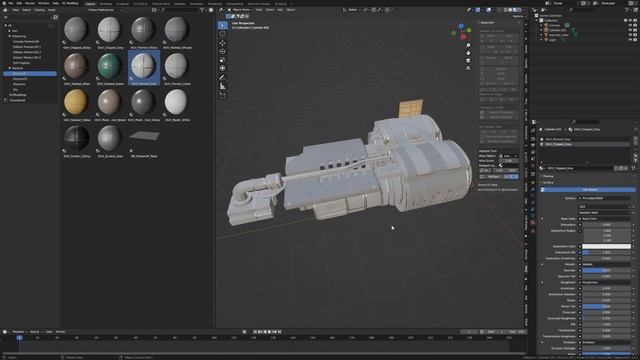Add a material slot with plus button
The image size is (640, 360).
pyautogui.click(x=635, y=139)
